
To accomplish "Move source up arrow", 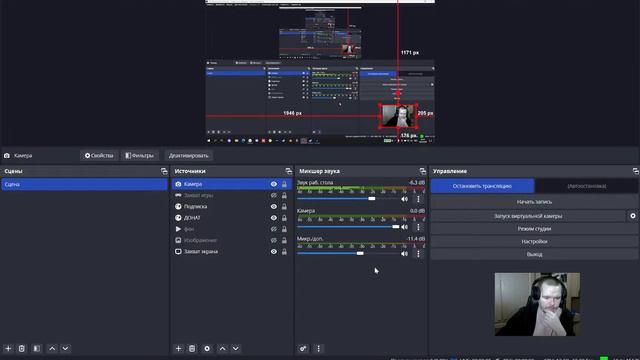I will (222, 349).
